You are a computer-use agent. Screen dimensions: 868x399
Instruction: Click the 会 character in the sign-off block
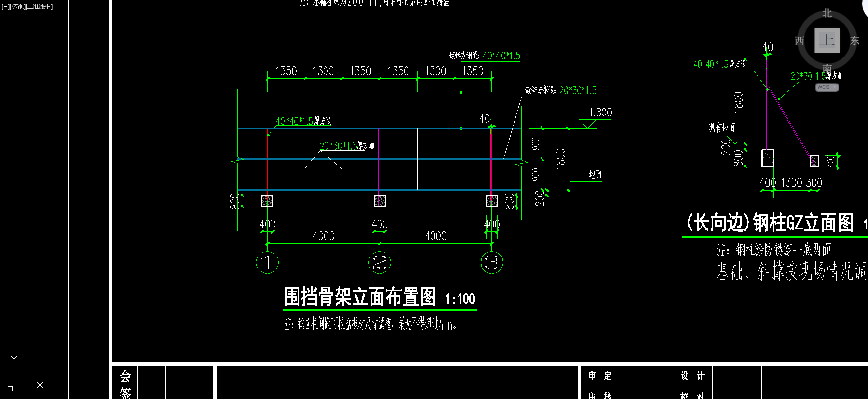(125, 376)
